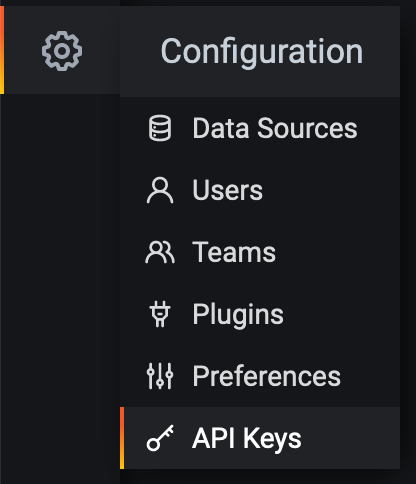The image size is (416, 484).
Task: Click the key icon for API Keys
Action: (x=160, y=438)
